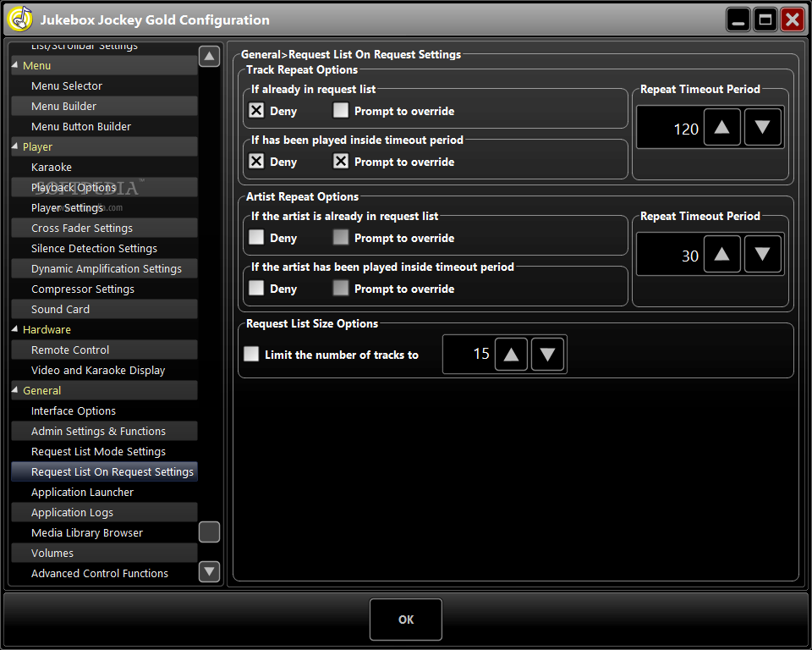812x650 pixels.
Task: Check Prompt to override for already in request list
Action: pos(341,110)
